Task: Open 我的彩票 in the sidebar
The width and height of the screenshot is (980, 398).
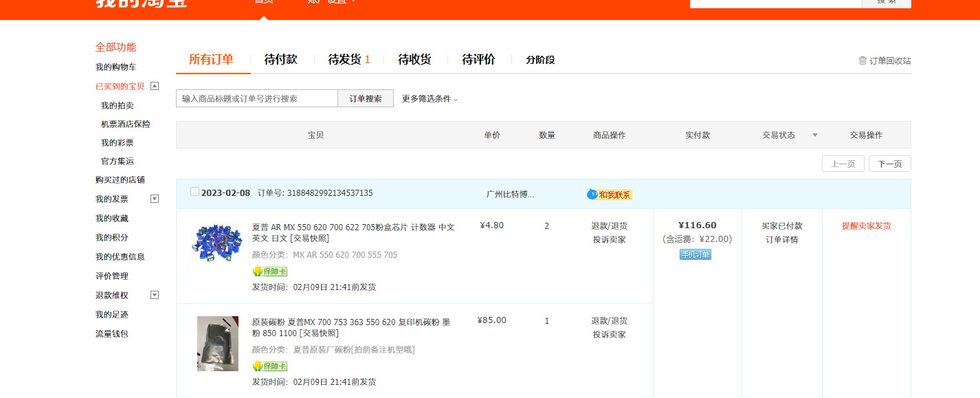Action: click(x=118, y=143)
